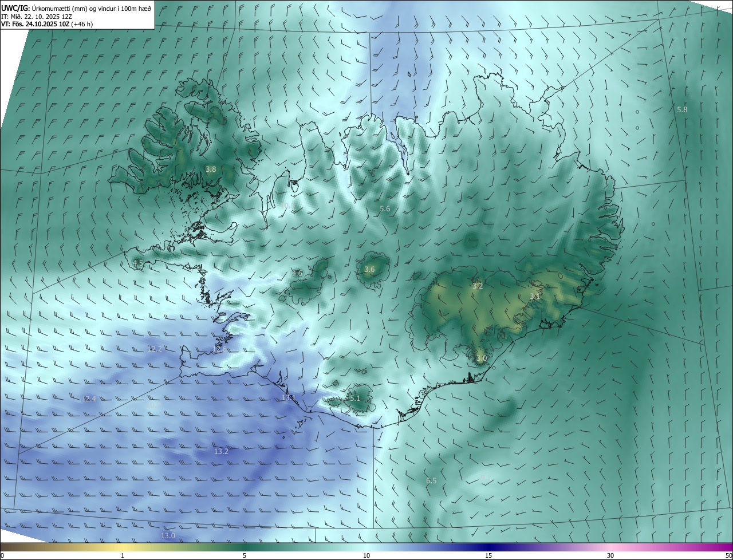733x560 pixels.
Task: Click the 5.6 value label
Action: pyautogui.click(x=385, y=209)
